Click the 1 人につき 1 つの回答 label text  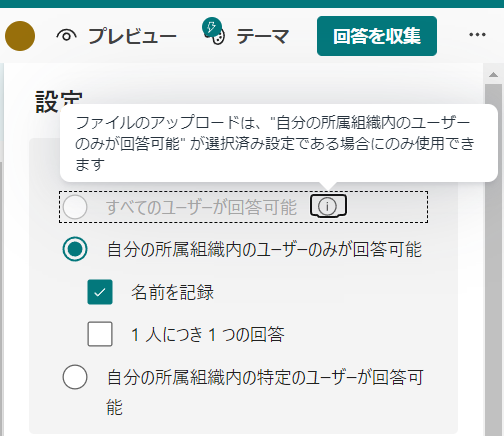[x=208, y=334]
